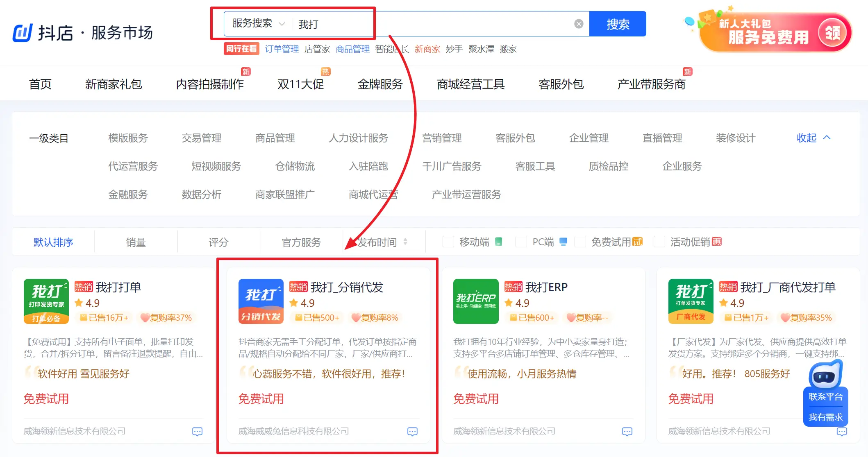Click the 试 badge beside 免费试用
Viewport: 868px width, 457px height.
(x=637, y=242)
